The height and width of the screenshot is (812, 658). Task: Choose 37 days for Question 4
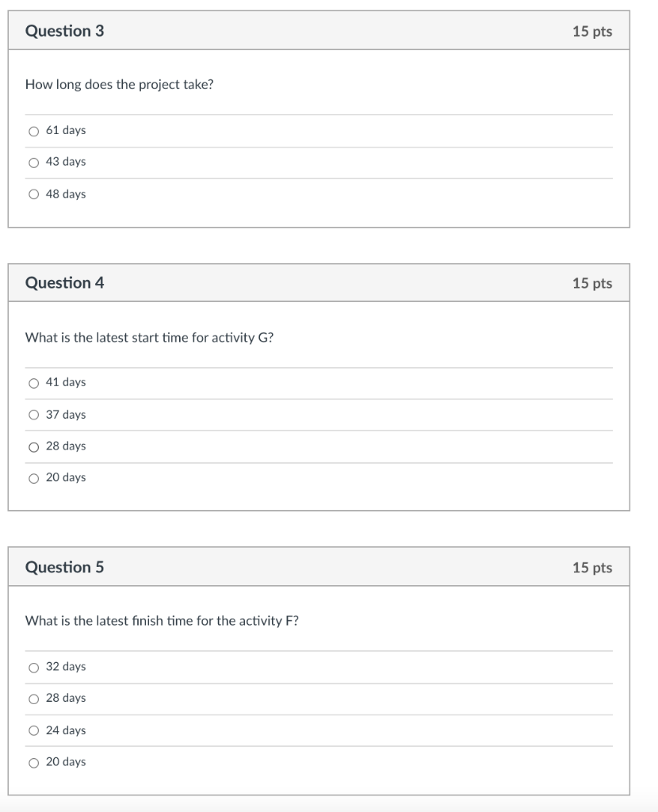(x=33, y=415)
